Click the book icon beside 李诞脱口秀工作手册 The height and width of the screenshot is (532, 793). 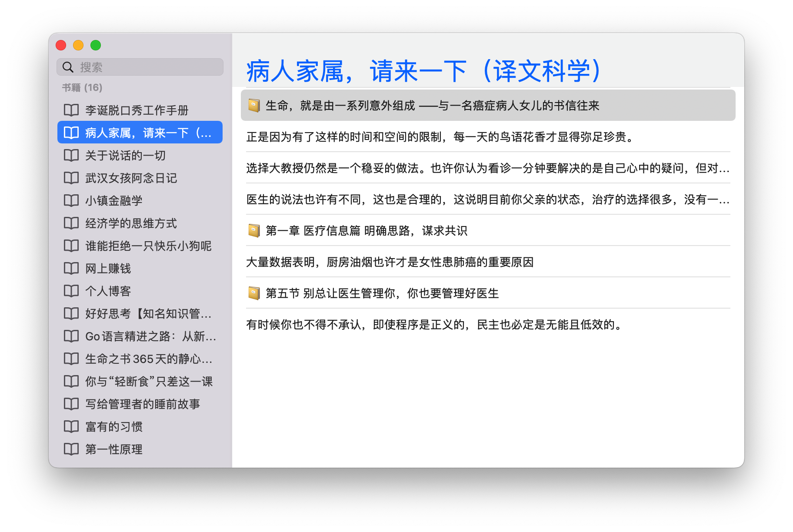[71, 110]
